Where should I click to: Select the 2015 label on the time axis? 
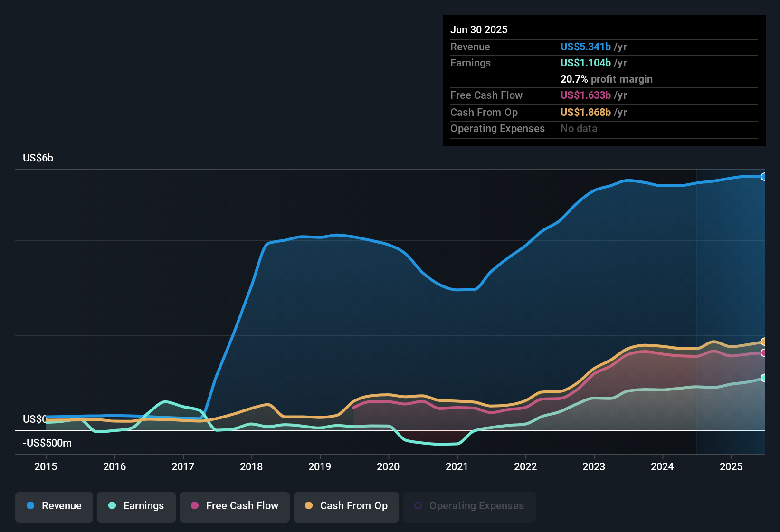point(46,467)
